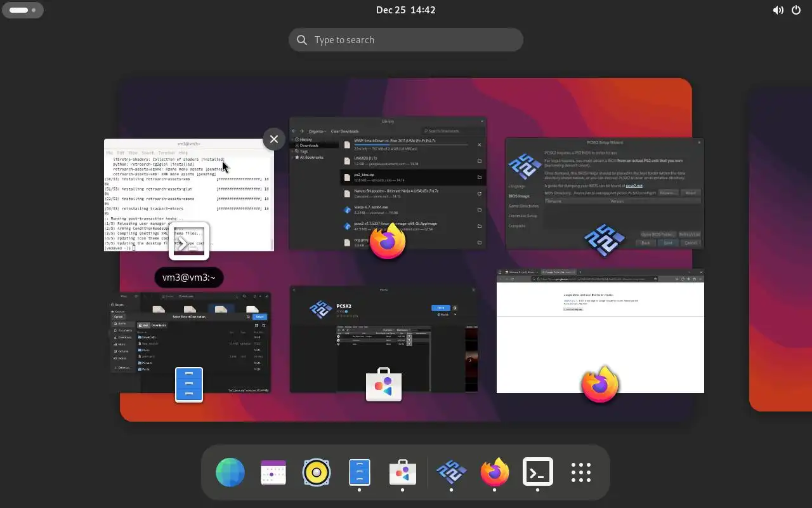Launch PCSX2 from the dock
The width and height of the screenshot is (812, 508).
[452, 472]
